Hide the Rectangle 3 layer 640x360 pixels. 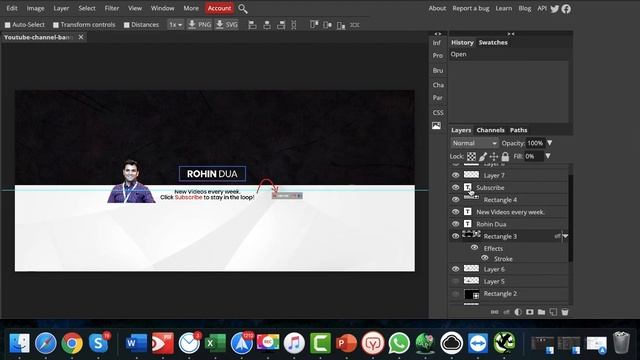456,236
